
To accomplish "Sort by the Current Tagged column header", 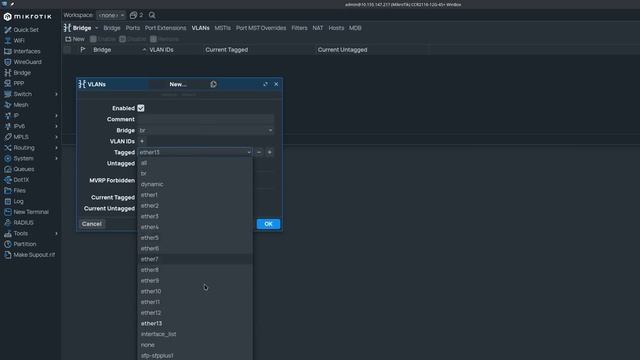I will [227, 50].
